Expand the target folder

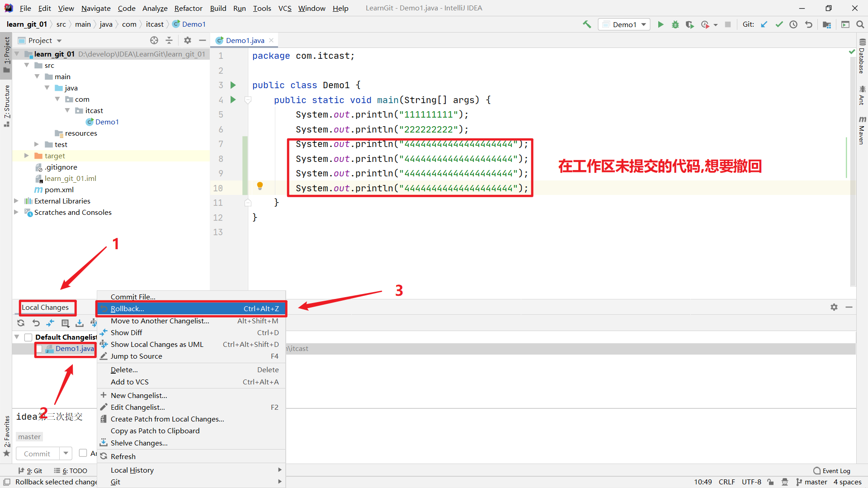[27, 156]
